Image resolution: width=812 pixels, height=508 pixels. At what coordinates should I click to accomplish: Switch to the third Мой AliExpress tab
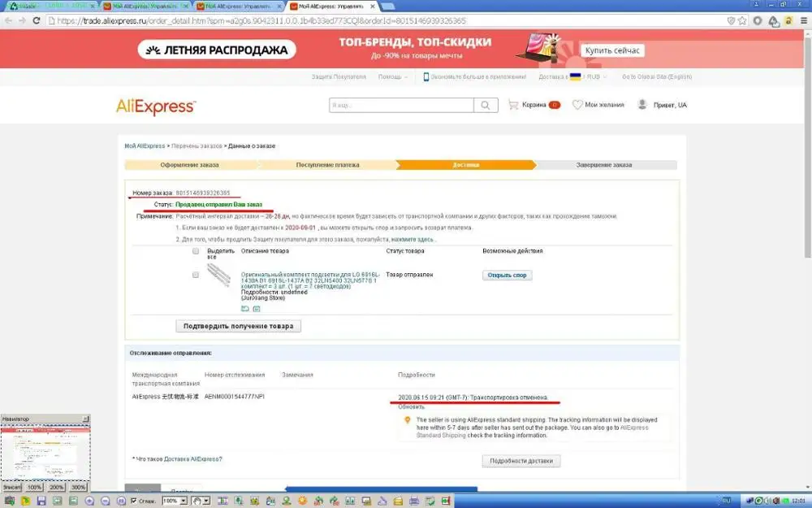tap(240, 7)
